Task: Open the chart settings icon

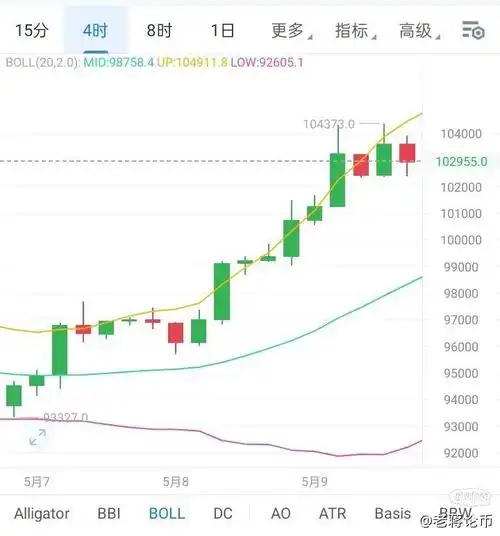Action: 473,30
